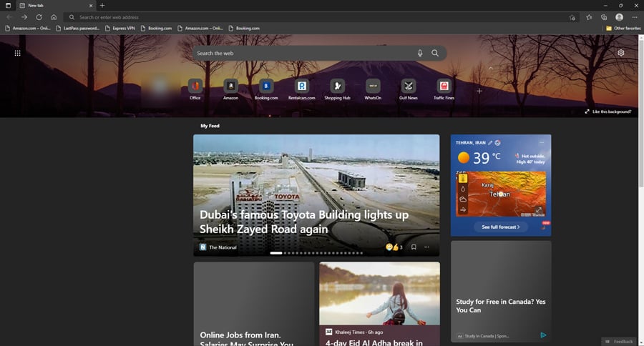Screen dimensions: 644x346
Task: Select the first carousel indicator dot
Action: [276, 253]
